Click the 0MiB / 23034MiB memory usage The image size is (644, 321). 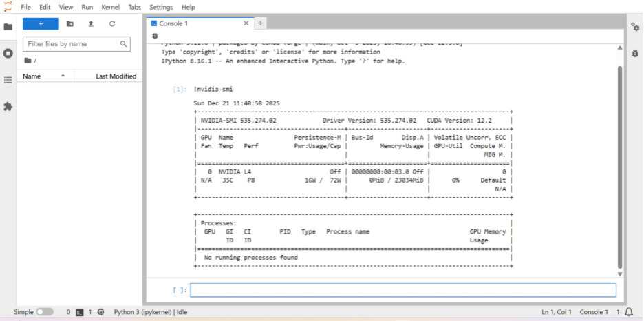coord(396,180)
